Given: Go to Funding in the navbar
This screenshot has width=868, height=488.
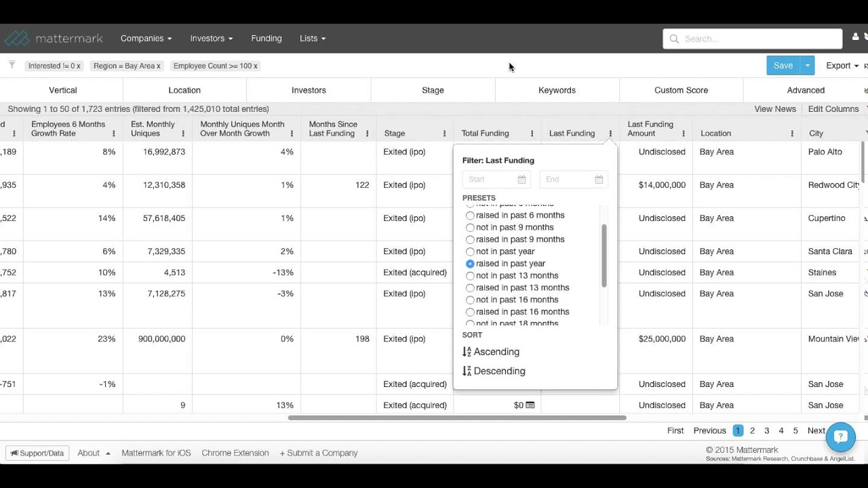Looking at the screenshot, I should [x=267, y=39].
